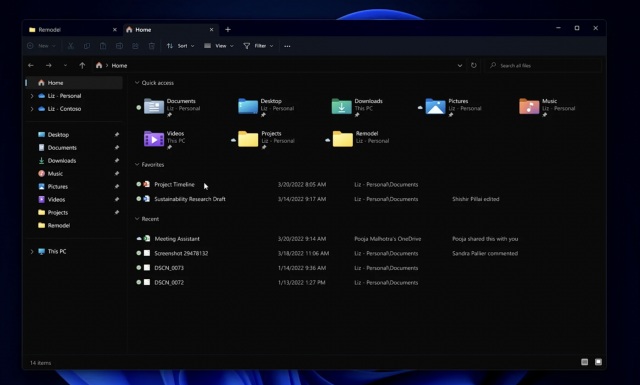This screenshot has width=640, height=385.
Task: Collapse the Quick access section
Action: pyautogui.click(x=137, y=82)
